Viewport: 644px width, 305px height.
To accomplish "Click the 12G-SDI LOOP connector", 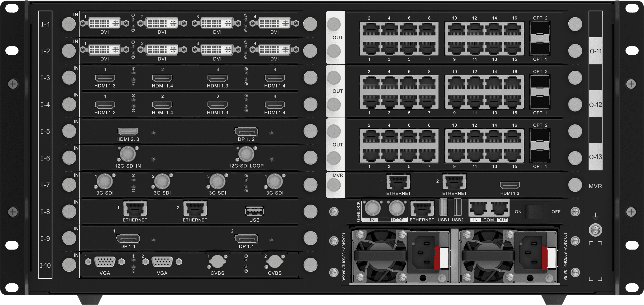I will (x=246, y=154).
